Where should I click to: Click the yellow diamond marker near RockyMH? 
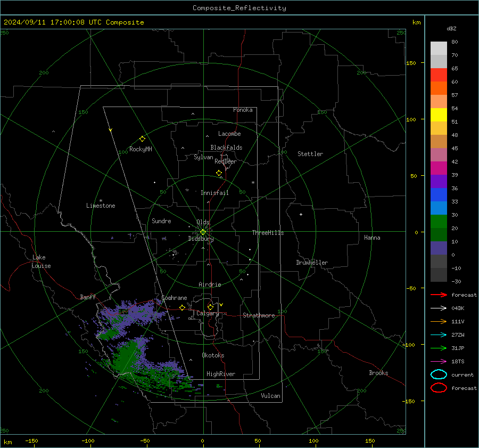coord(142,139)
